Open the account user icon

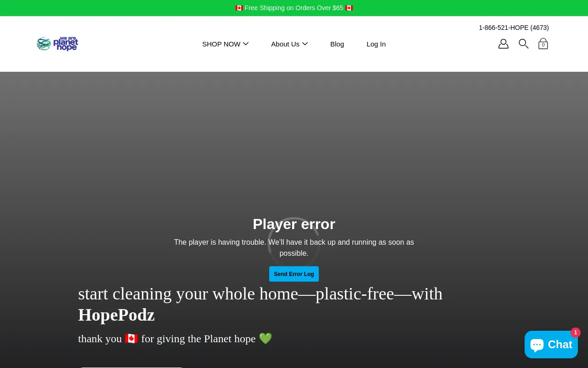(503, 44)
